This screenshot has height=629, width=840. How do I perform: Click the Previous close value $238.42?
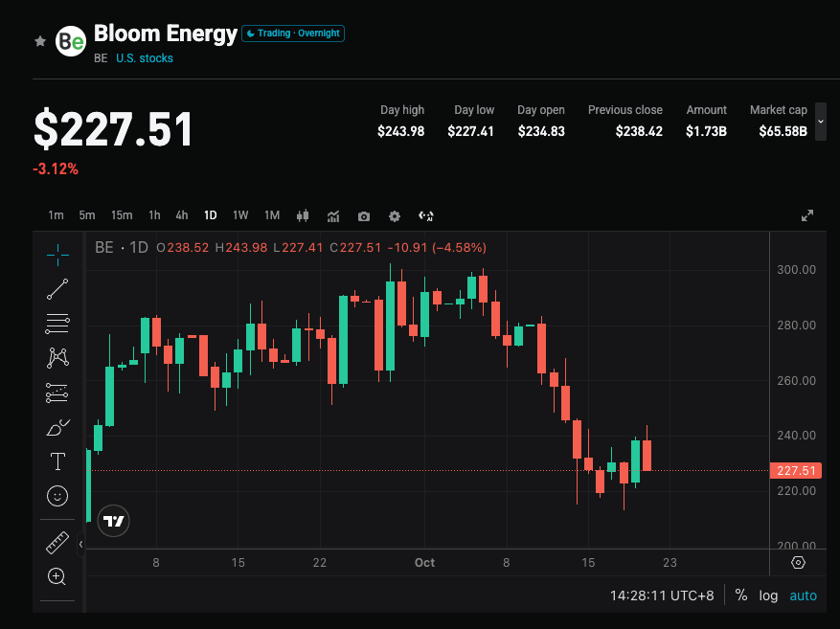click(639, 131)
